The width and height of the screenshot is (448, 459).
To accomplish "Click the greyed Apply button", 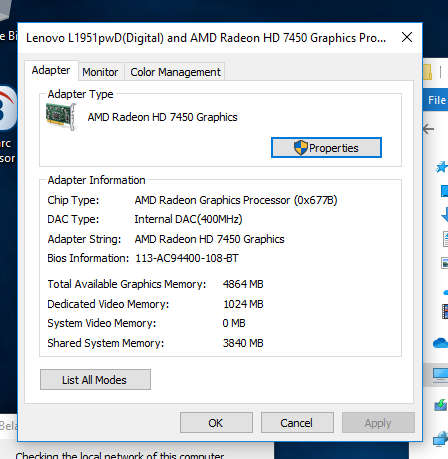I will (378, 422).
